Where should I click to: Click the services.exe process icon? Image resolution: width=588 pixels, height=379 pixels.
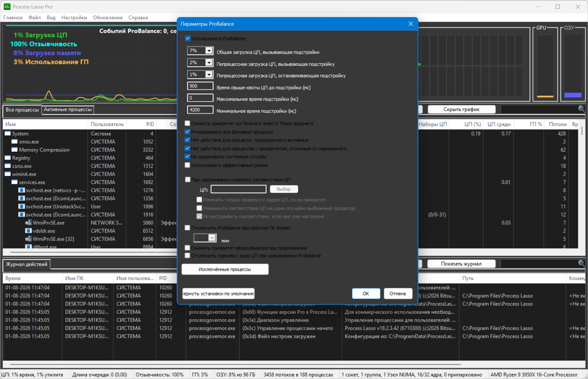tap(15, 182)
